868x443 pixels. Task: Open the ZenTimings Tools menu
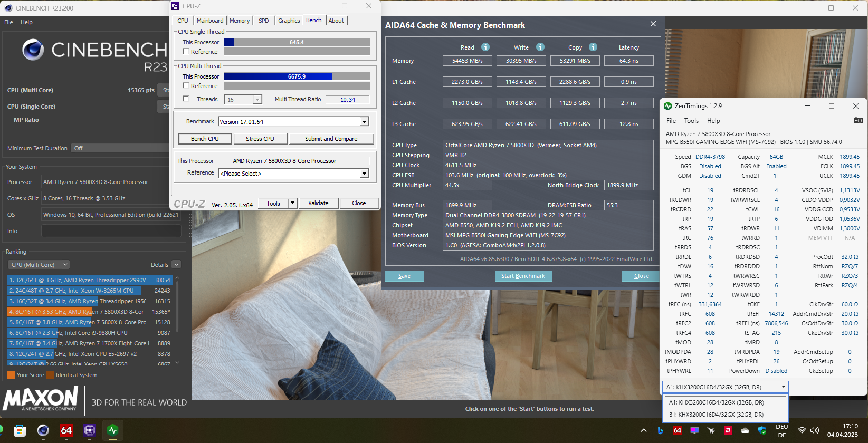(691, 121)
